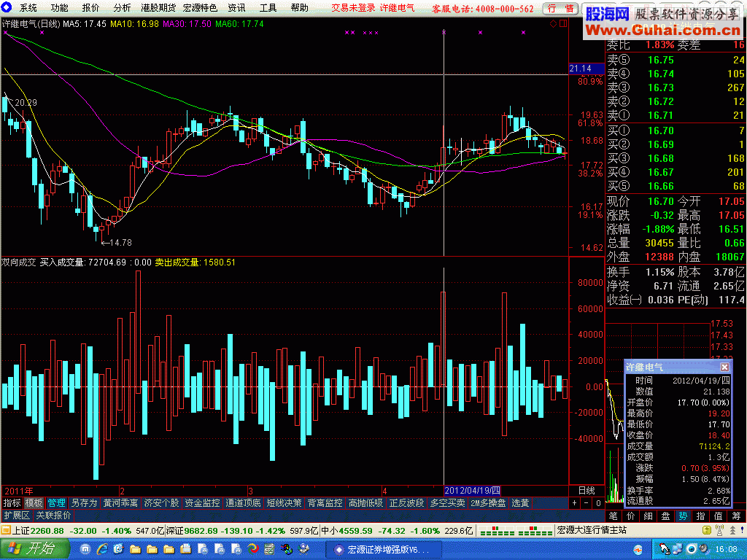Screen dimensions: 747x560
Task: Click the 买① bid price 16.70
Action: (x=661, y=131)
